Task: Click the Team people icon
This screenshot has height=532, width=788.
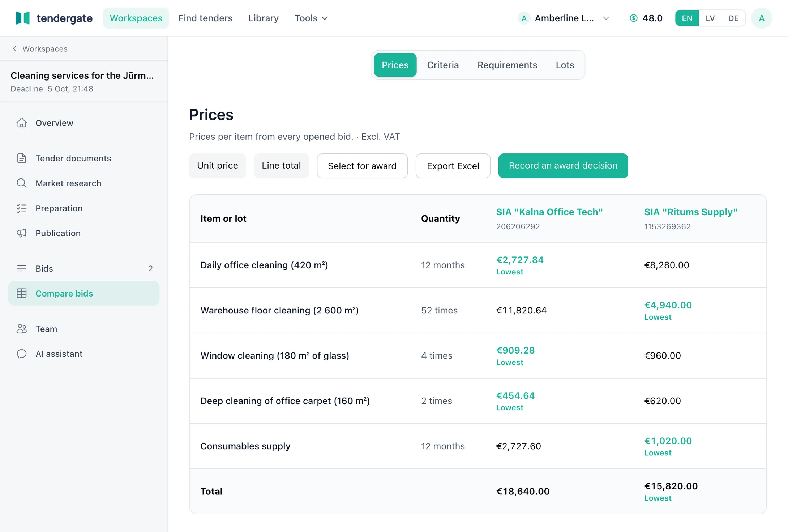Action: (x=22, y=329)
